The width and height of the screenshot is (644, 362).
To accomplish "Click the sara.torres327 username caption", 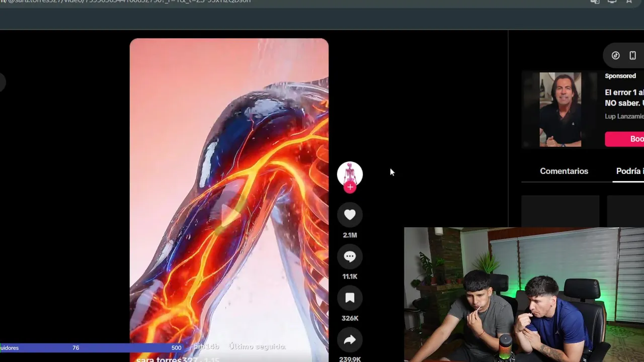I will (167, 359).
